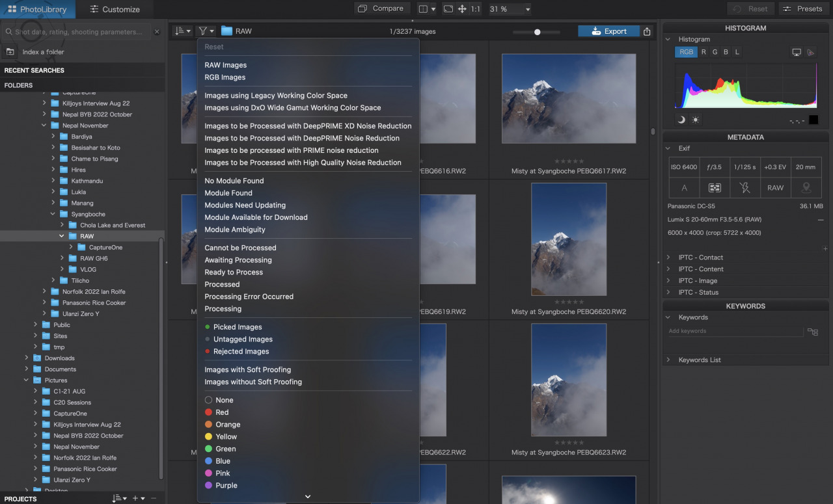
Task: Click the Export button
Action: [x=608, y=31]
